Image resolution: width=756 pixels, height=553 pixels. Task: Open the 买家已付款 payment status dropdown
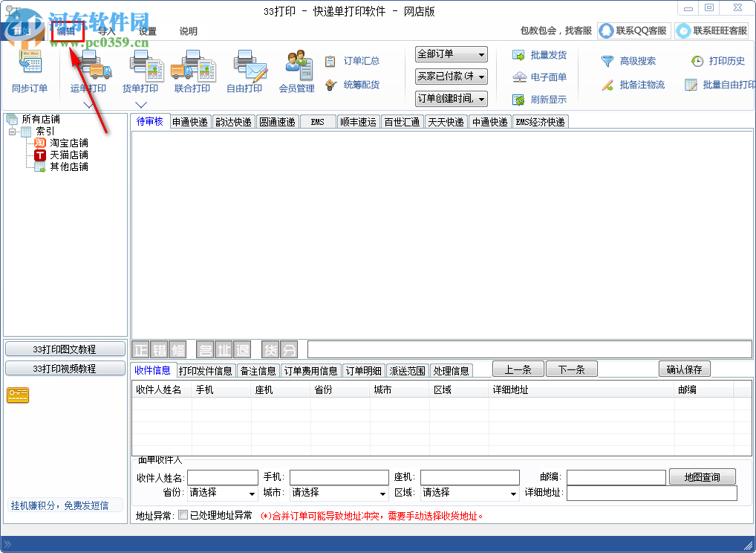[482, 76]
